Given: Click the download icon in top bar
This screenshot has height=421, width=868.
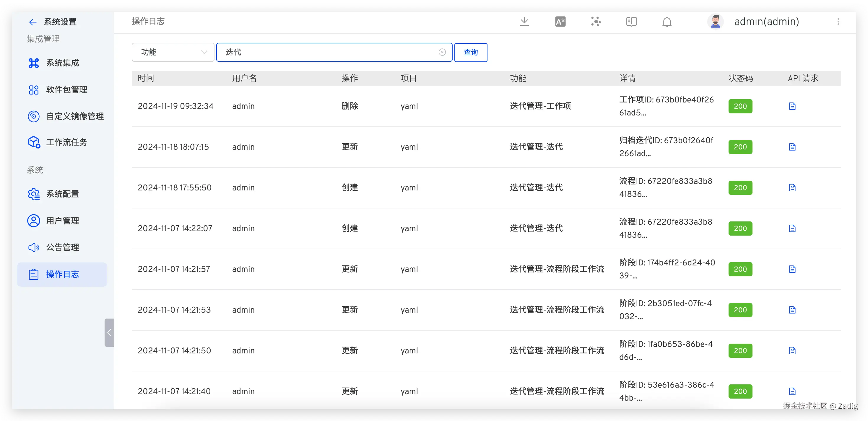Looking at the screenshot, I should click(x=524, y=22).
